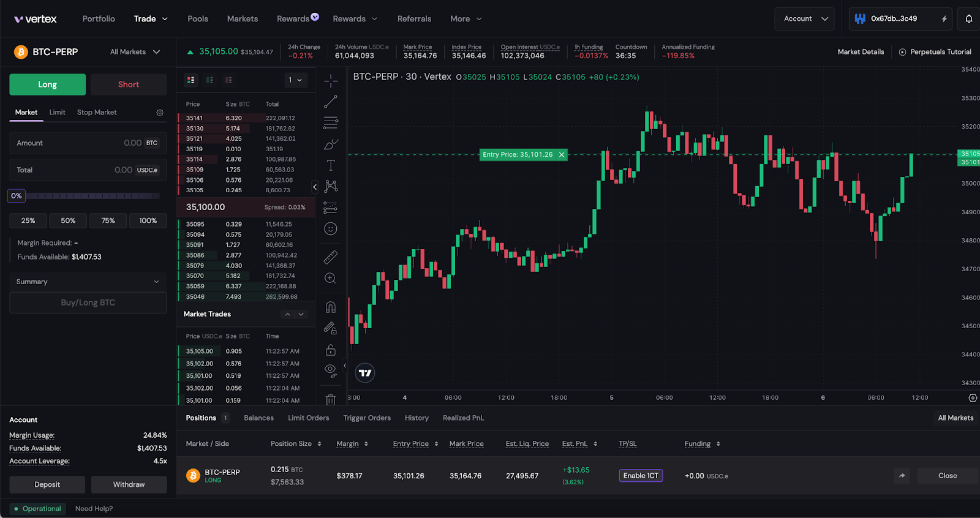This screenshot has height=518, width=980.
Task: Close the BTC-PERP position
Action: pos(947,476)
